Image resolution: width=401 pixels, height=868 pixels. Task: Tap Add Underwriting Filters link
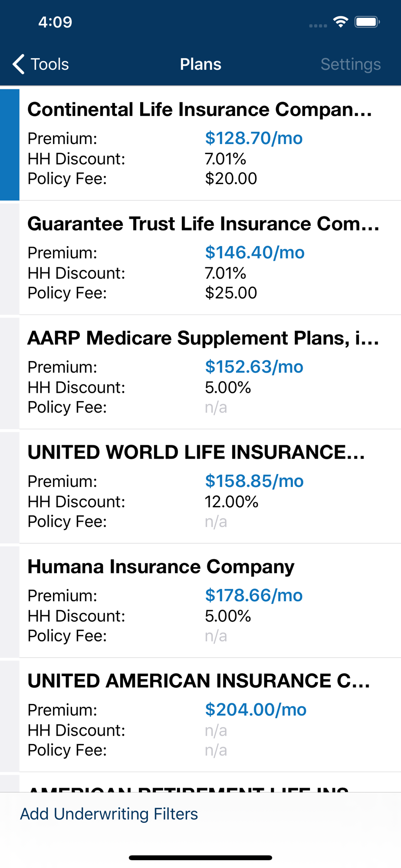coord(109,814)
